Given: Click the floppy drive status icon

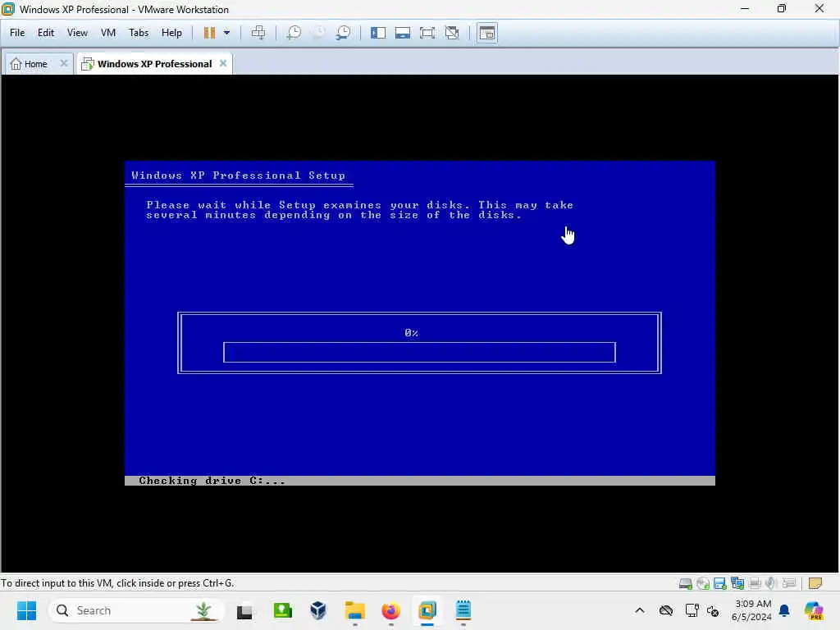Looking at the screenshot, I should coord(720,583).
